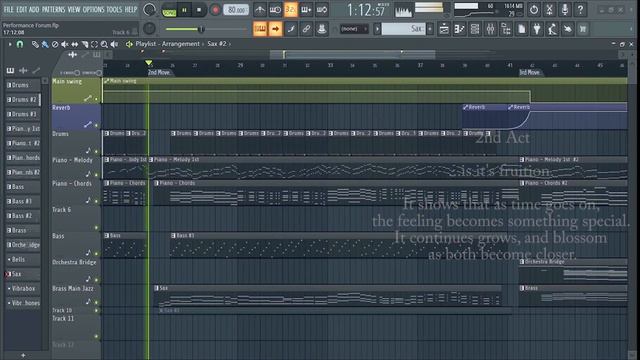
Task: Choose the Select tool in playlist toolbar
Action: coord(94,44)
